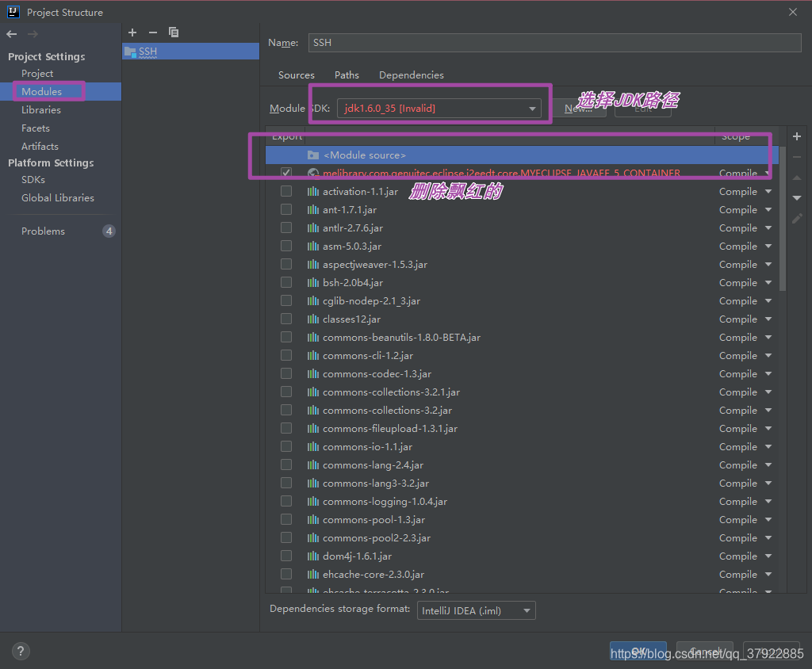The image size is (812, 669).
Task: Move dependency down with the arrow icon
Action: tap(797, 198)
